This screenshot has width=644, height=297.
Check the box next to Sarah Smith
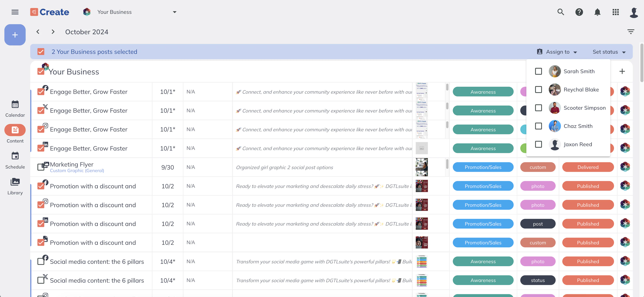(x=538, y=71)
